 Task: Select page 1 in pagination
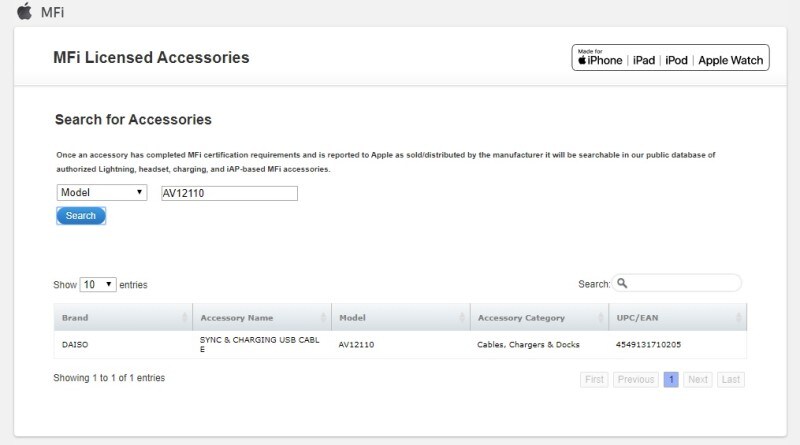(x=671, y=380)
